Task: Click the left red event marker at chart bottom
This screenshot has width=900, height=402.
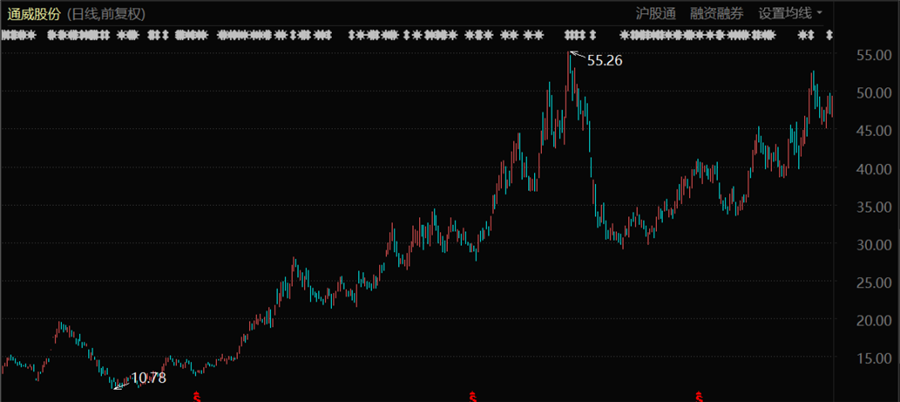Action: click(196, 396)
